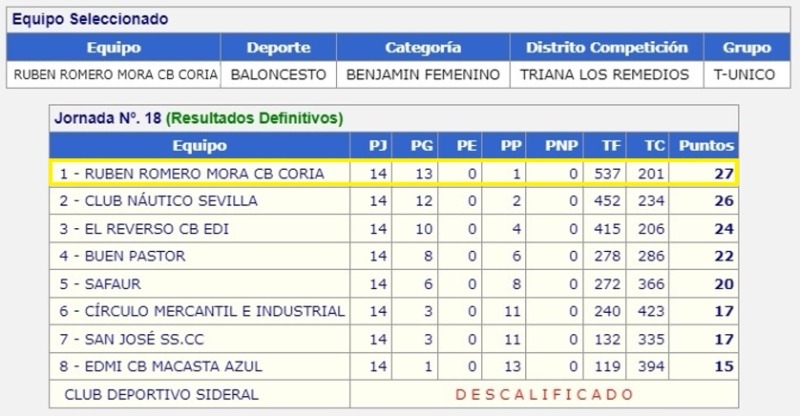Click the TF column header
The width and height of the screenshot is (800, 416).
[x=611, y=145]
